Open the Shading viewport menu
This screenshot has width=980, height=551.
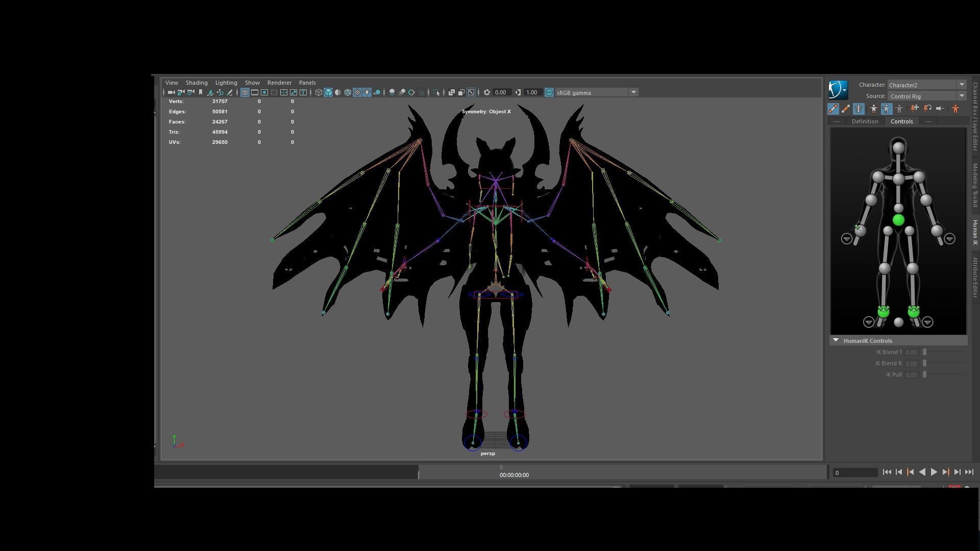pos(197,83)
